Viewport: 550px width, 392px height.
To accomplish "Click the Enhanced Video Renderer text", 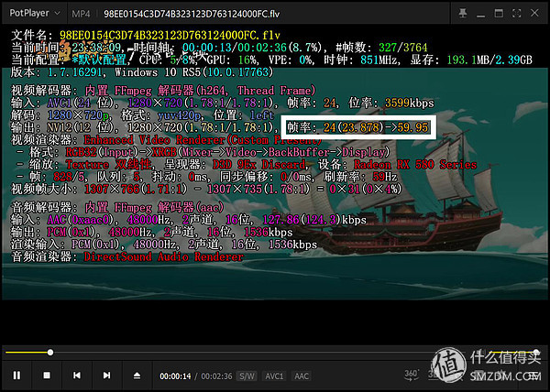I will coord(203,140).
